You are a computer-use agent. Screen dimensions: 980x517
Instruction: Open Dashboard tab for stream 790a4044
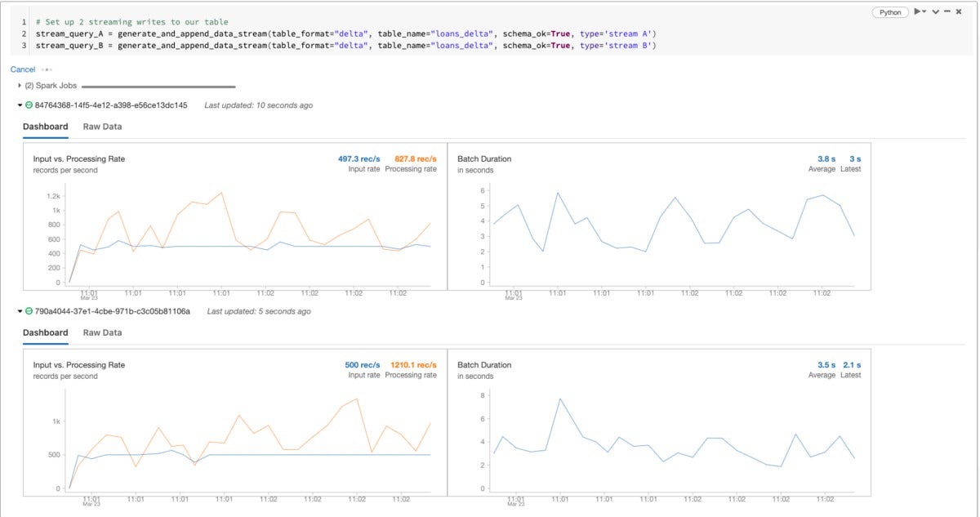pyautogui.click(x=46, y=332)
